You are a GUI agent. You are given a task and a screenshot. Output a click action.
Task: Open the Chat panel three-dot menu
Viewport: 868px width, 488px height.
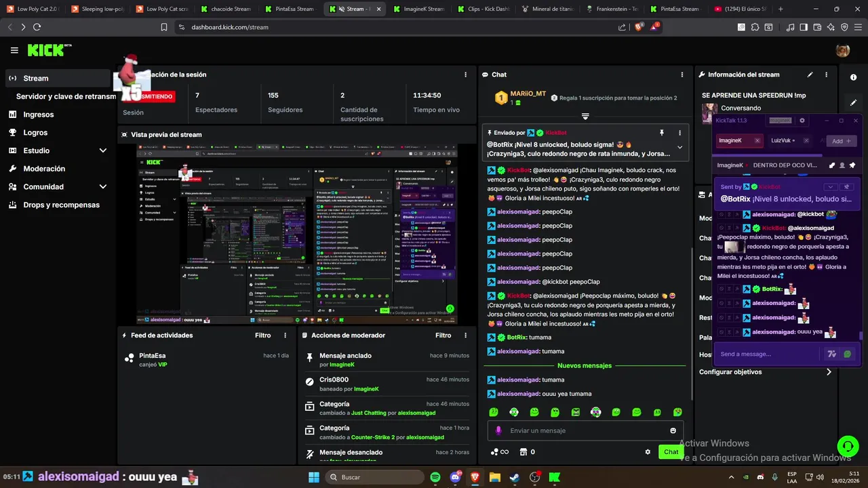pyautogui.click(x=682, y=75)
